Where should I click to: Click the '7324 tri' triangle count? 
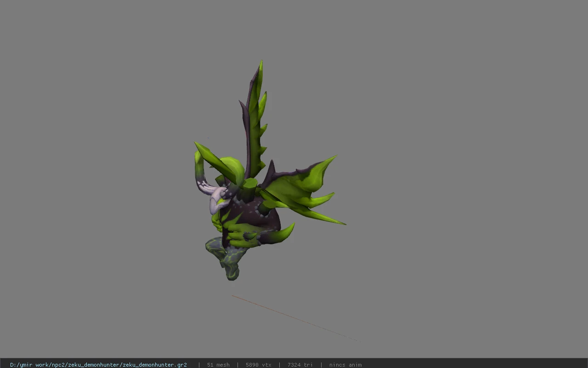point(300,365)
